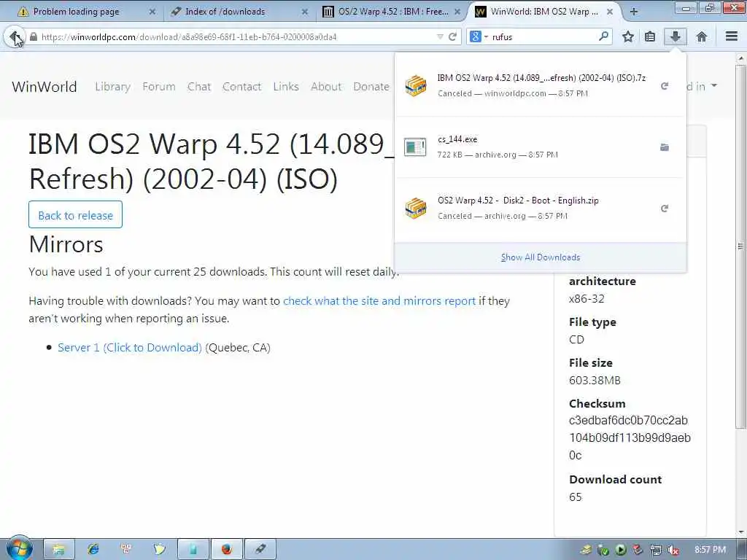
Task: Switch to the OS/2 Warp 4.52 IBM archive tab
Action: (392, 12)
